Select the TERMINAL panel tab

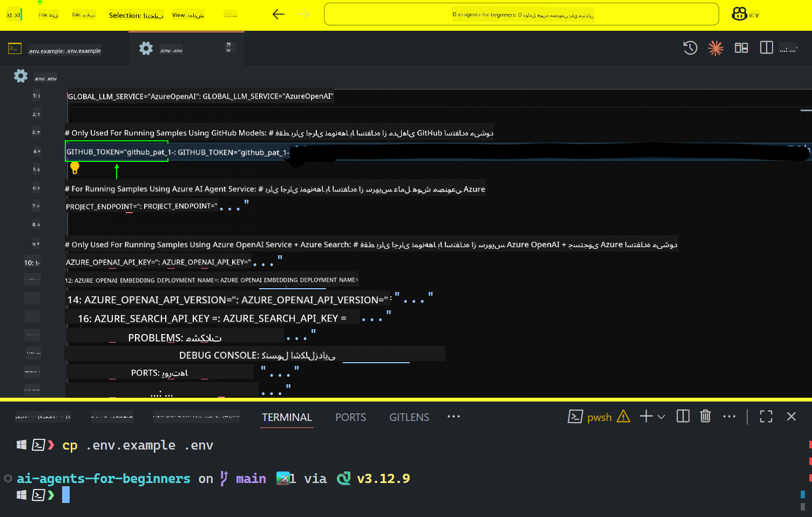point(287,417)
